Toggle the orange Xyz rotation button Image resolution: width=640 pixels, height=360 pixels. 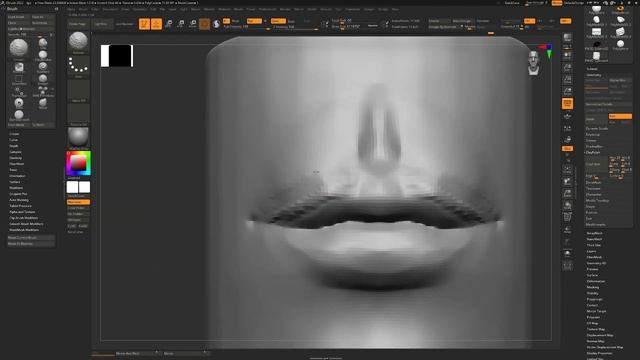pos(567,149)
